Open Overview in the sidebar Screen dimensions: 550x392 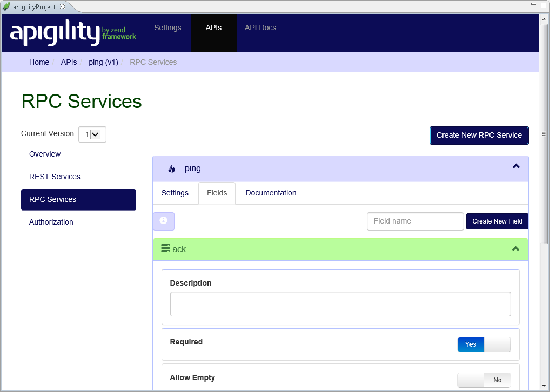[x=45, y=154]
